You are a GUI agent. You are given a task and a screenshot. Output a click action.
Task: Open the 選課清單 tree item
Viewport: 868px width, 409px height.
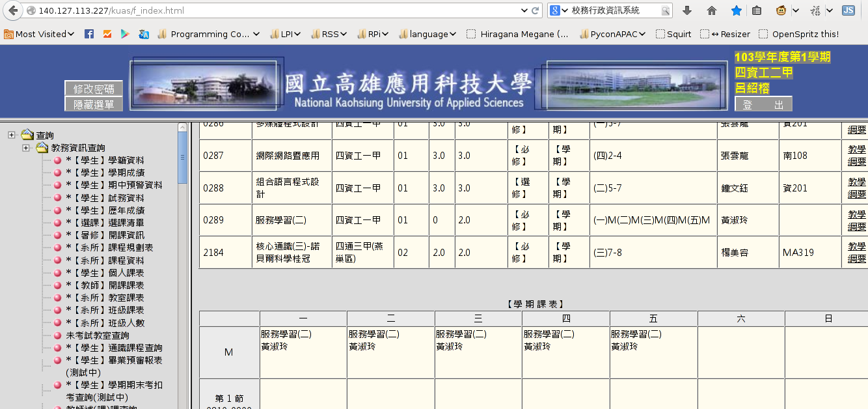point(105,223)
